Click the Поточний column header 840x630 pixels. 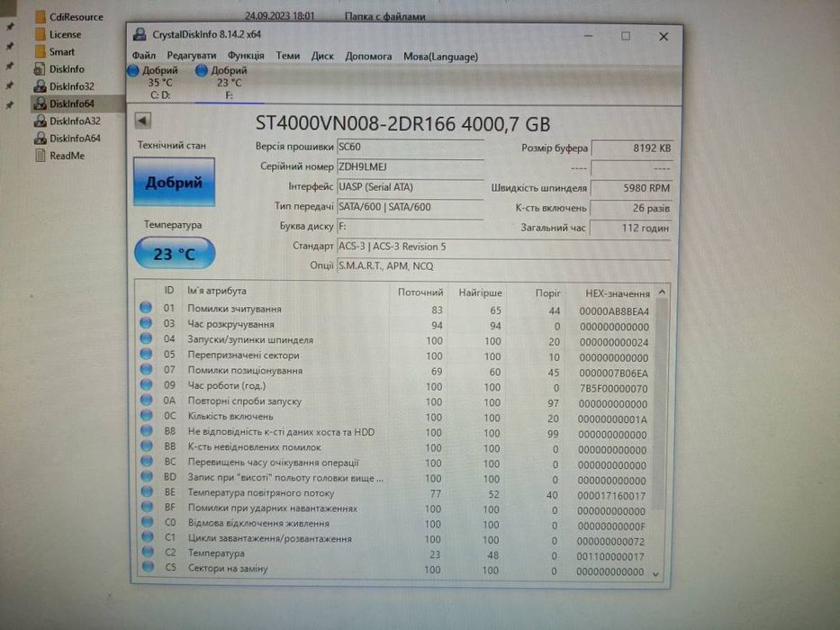click(x=420, y=292)
